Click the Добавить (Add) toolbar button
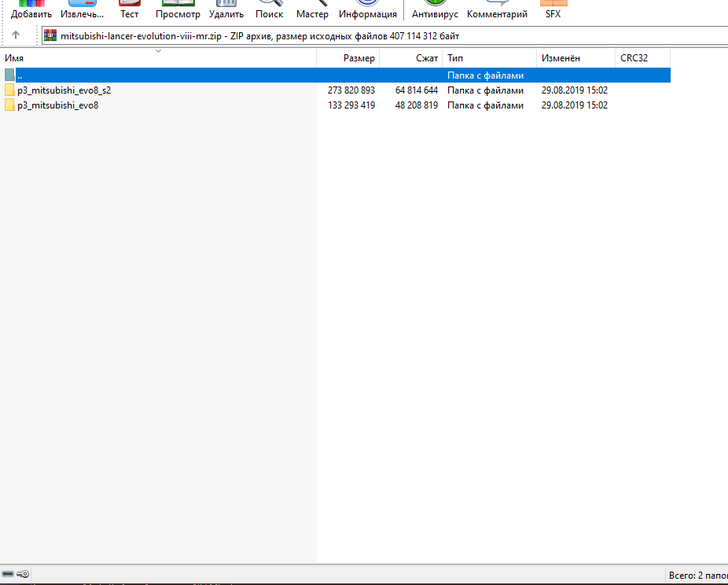 tap(31, 10)
